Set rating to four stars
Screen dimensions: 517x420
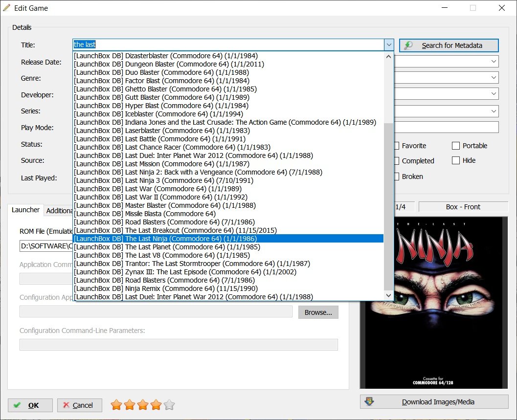pyautogui.click(x=156, y=404)
